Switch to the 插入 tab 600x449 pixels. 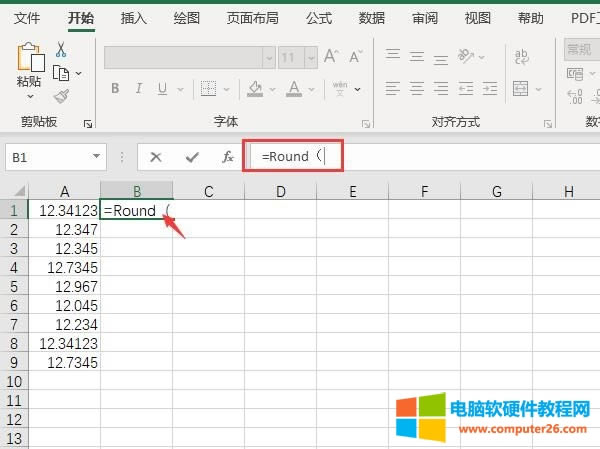[134, 18]
